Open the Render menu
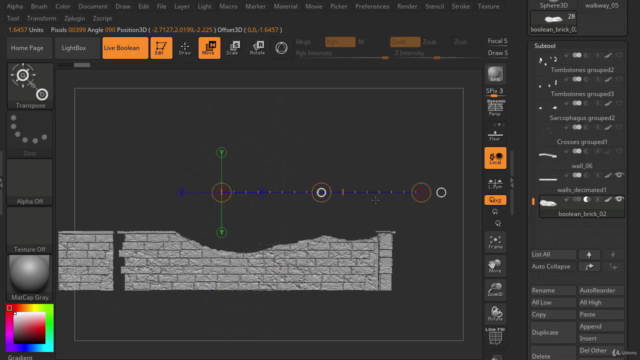This screenshot has height=360, width=640. click(x=407, y=7)
